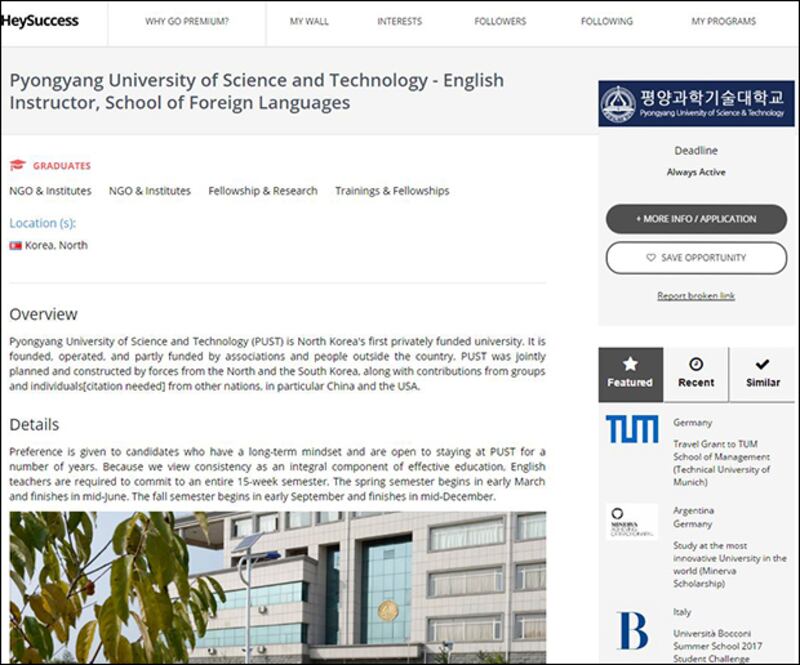Open the Minerva Scholarship listing
The width and height of the screenshot is (800, 665).
coord(730,564)
